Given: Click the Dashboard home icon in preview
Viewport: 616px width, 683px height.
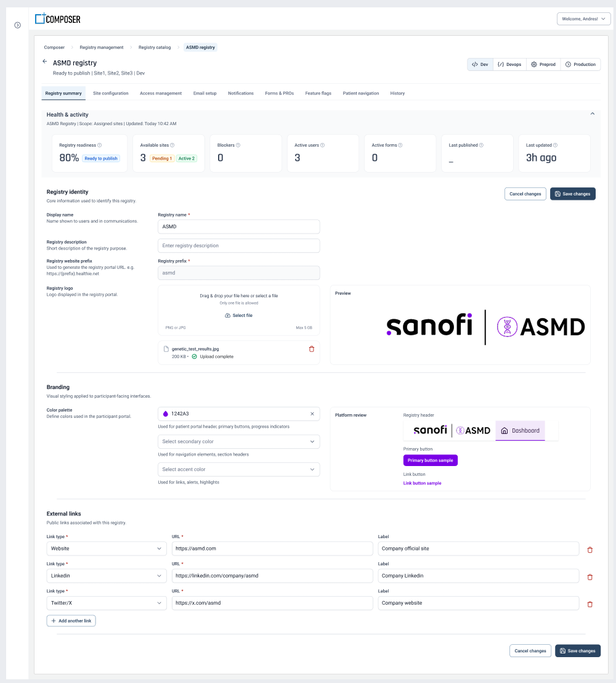Looking at the screenshot, I should 505,430.
